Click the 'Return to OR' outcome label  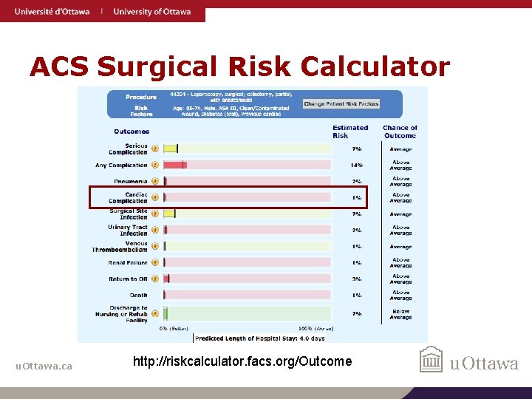128,279
